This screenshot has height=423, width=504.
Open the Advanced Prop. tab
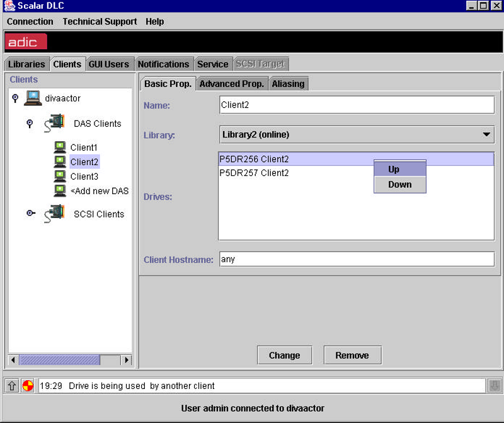tap(232, 84)
